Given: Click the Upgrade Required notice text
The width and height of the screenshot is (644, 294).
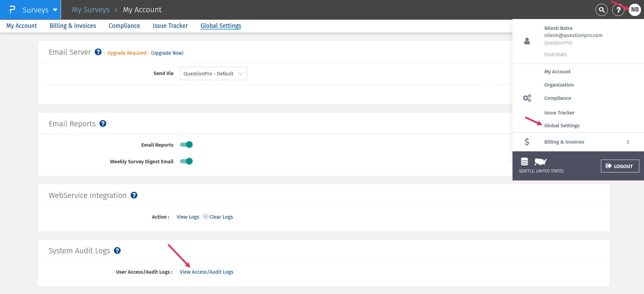Looking at the screenshot, I should point(127,53).
